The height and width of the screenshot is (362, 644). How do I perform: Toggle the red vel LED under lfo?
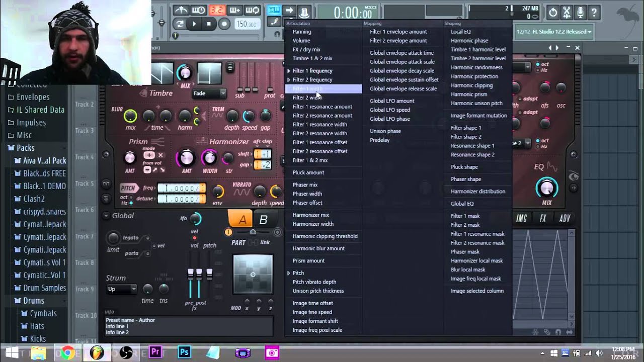tap(195, 238)
